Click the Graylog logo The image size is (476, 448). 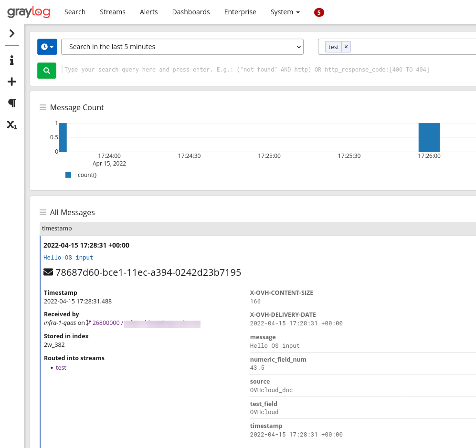click(x=29, y=12)
